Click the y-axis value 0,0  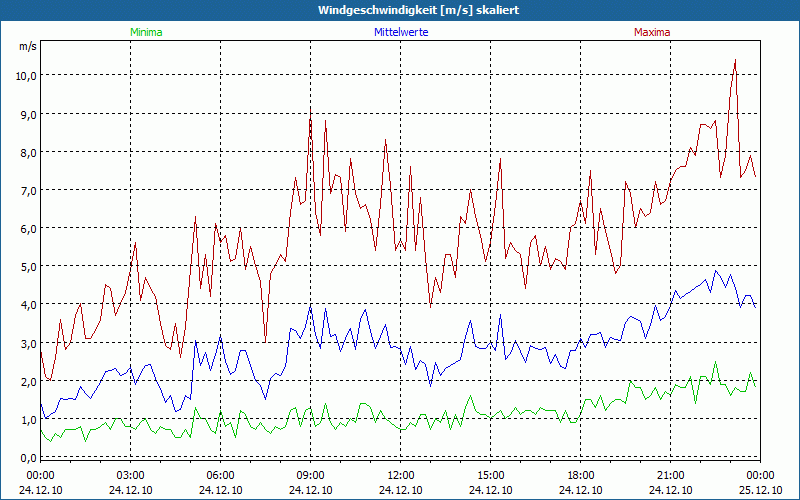28,458
